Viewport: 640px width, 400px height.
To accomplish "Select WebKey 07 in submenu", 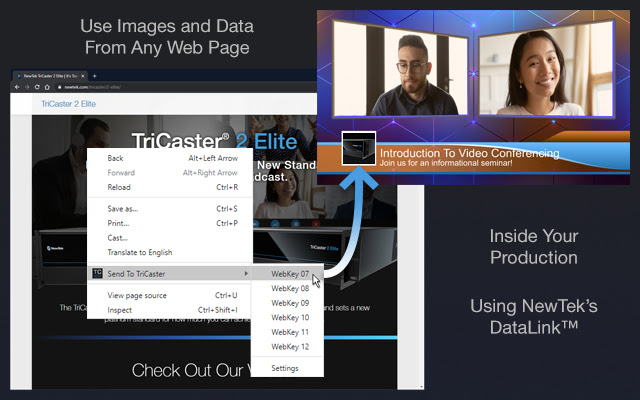I will tap(287, 274).
